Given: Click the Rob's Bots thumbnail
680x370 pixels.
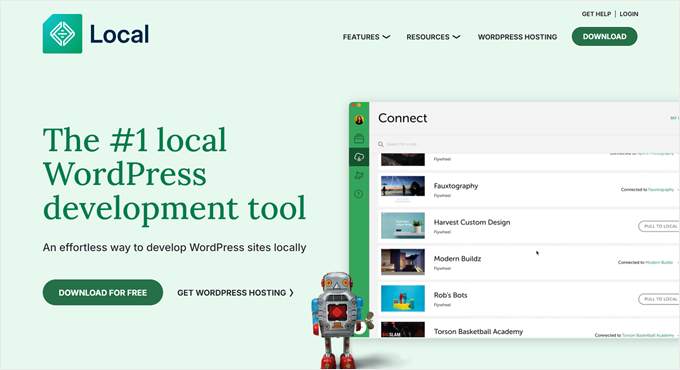Looking at the screenshot, I should coord(403,298).
